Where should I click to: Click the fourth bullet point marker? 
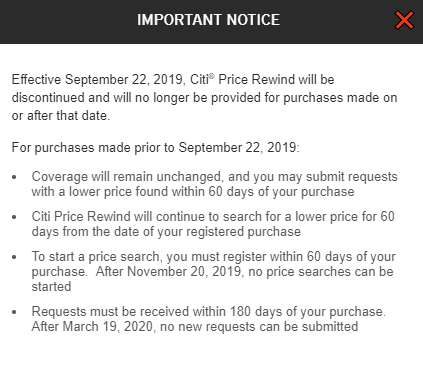coord(14,312)
